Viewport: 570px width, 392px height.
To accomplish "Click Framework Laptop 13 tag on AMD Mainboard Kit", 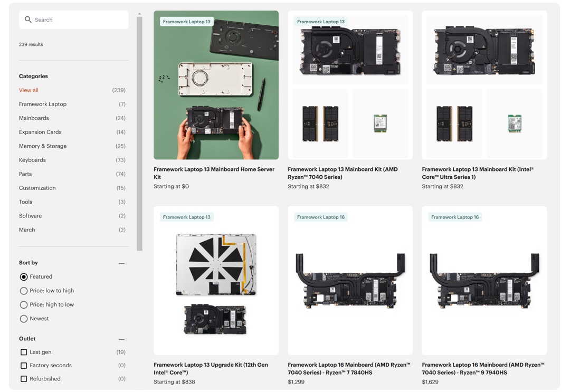I will (321, 22).
